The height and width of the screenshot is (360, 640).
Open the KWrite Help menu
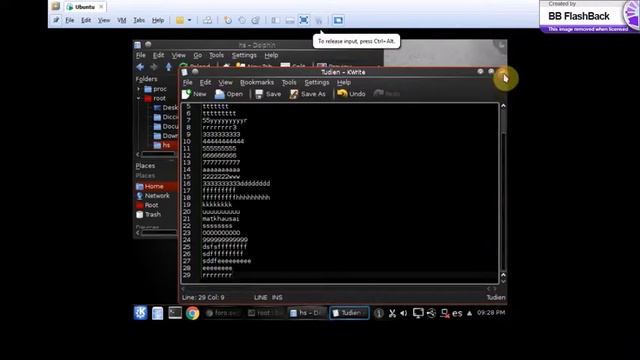tap(344, 82)
